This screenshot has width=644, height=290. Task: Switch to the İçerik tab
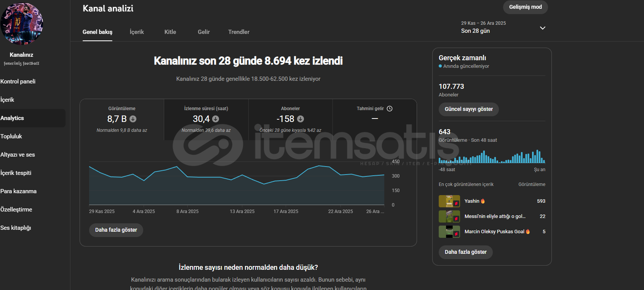click(137, 32)
